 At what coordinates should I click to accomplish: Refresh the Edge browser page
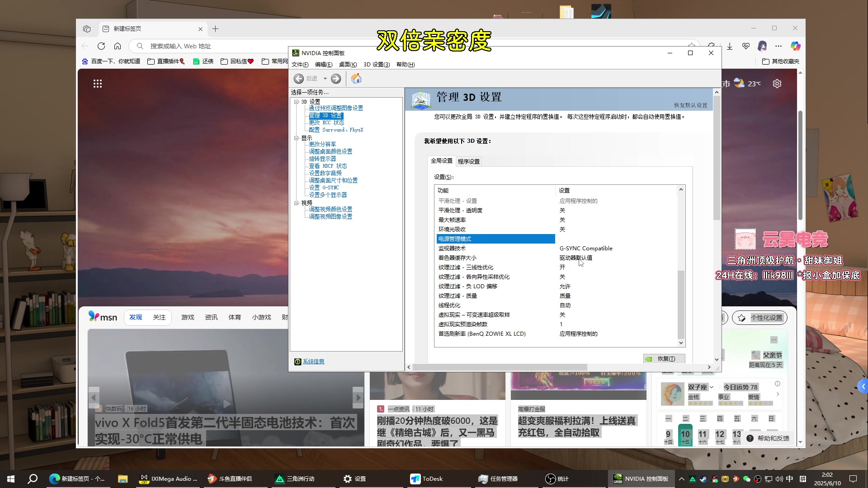[x=101, y=46]
